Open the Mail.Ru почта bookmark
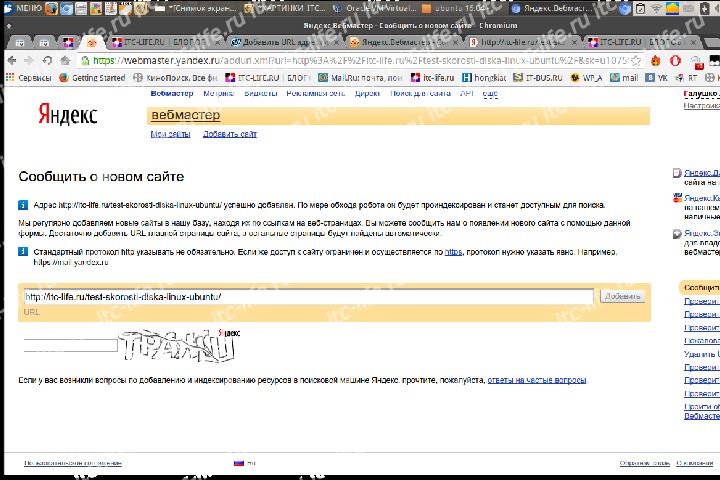Screen dimensions: 720x480 click(360, 78)
